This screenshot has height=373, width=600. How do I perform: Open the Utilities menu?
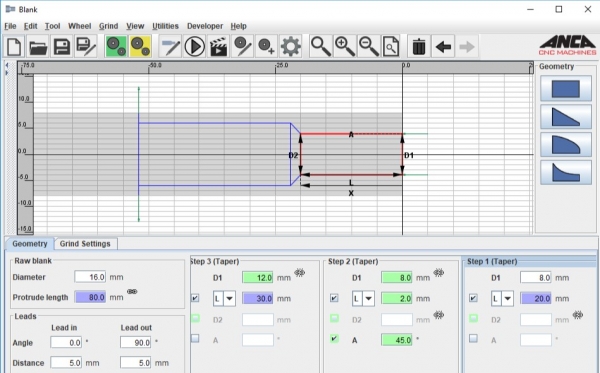click(x=165, y=26)
